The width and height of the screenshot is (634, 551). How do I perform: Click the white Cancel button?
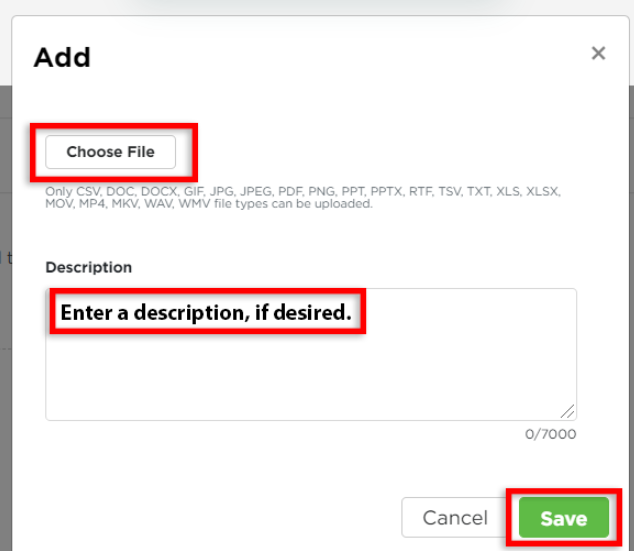coord(455,517)
